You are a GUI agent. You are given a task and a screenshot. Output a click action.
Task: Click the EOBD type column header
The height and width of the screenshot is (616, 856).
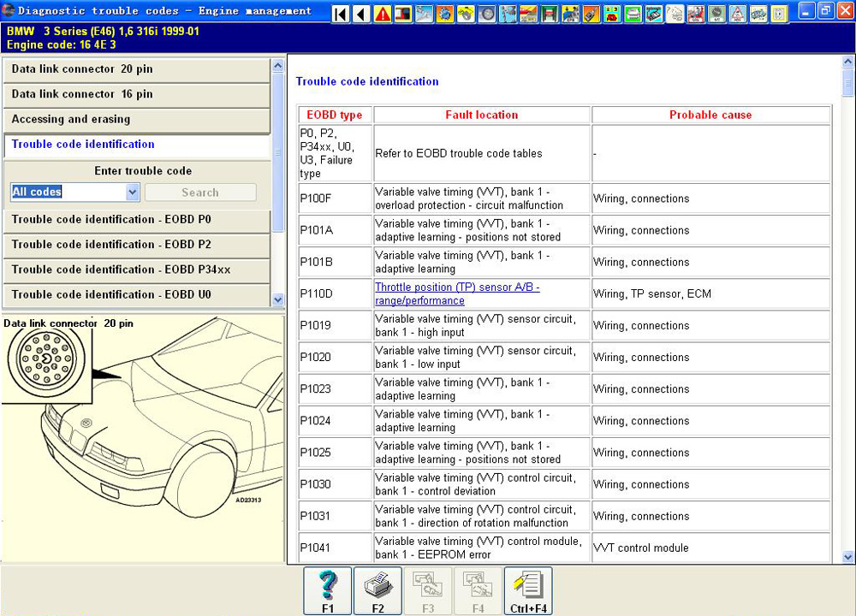coord(335,115)
